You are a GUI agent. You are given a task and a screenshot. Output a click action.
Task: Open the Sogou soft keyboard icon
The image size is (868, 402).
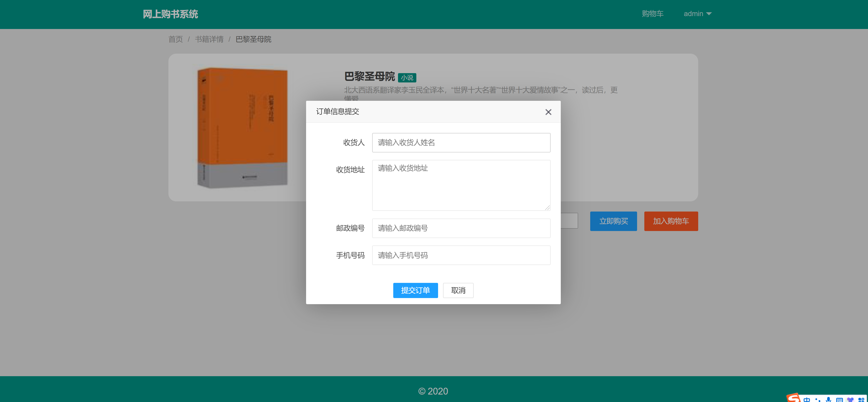pos(839,400)
